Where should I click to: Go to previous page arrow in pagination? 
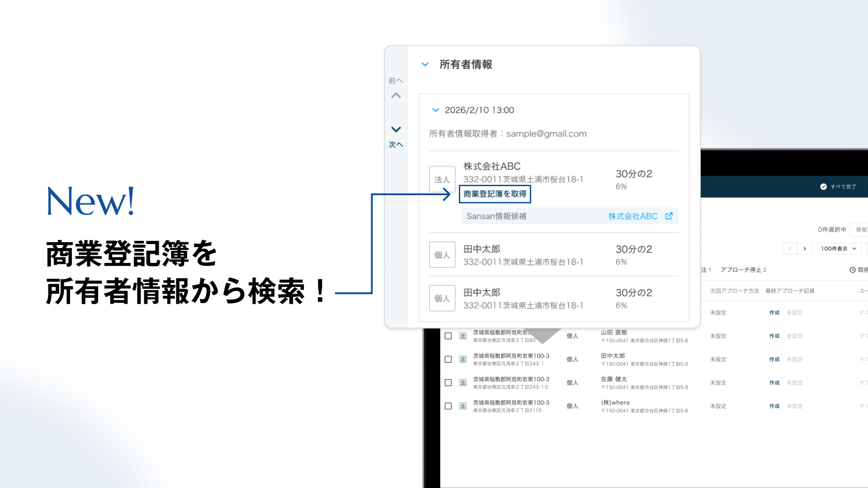click(790, 249)
